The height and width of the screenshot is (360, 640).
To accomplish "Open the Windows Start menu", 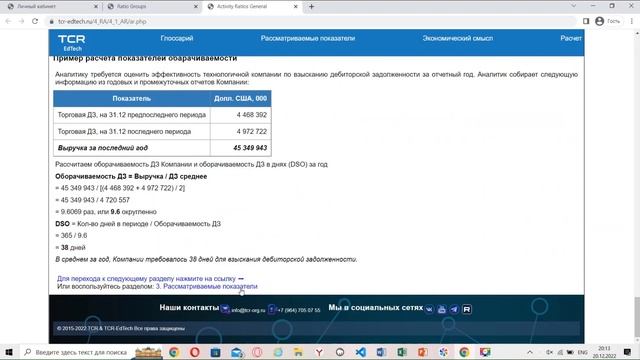I will point(9,352).
